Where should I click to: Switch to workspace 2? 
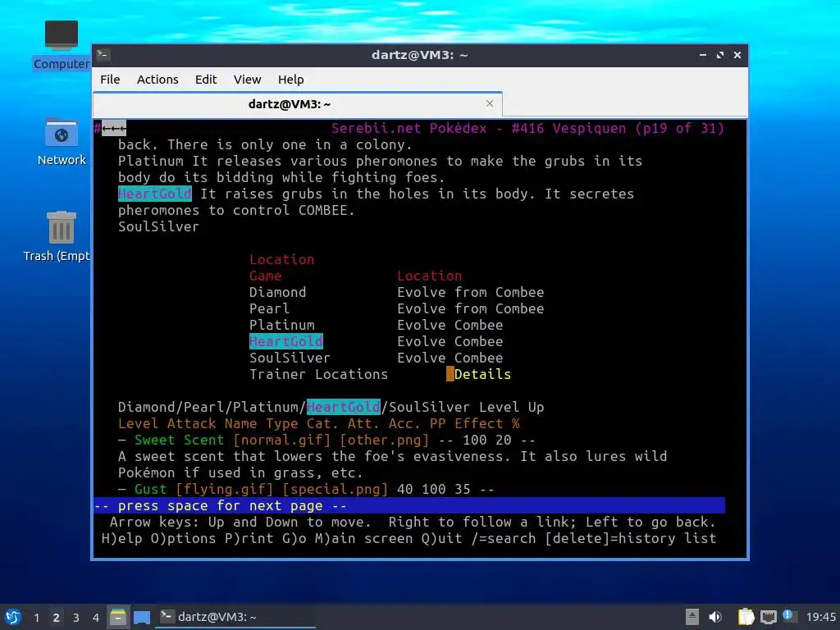tap(57, 617)
